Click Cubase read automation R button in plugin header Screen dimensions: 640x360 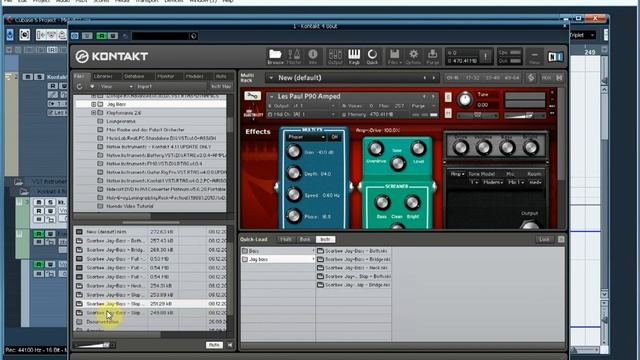102,36
